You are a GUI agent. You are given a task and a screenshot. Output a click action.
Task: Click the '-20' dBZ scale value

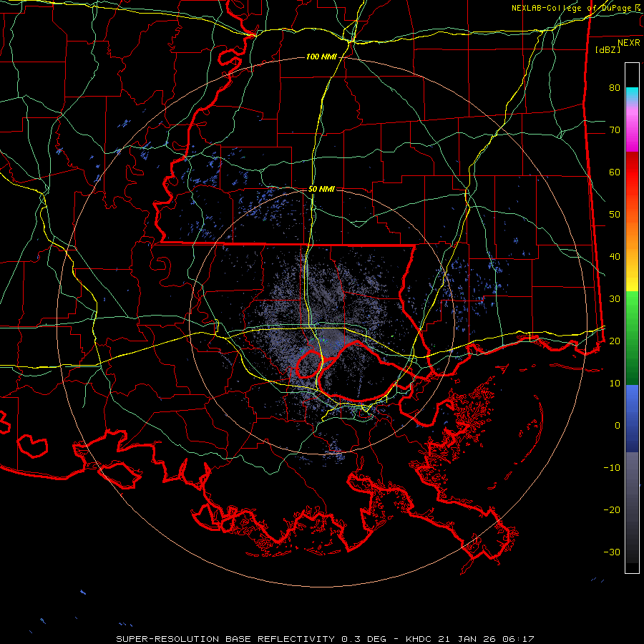(x=612, y=509)
